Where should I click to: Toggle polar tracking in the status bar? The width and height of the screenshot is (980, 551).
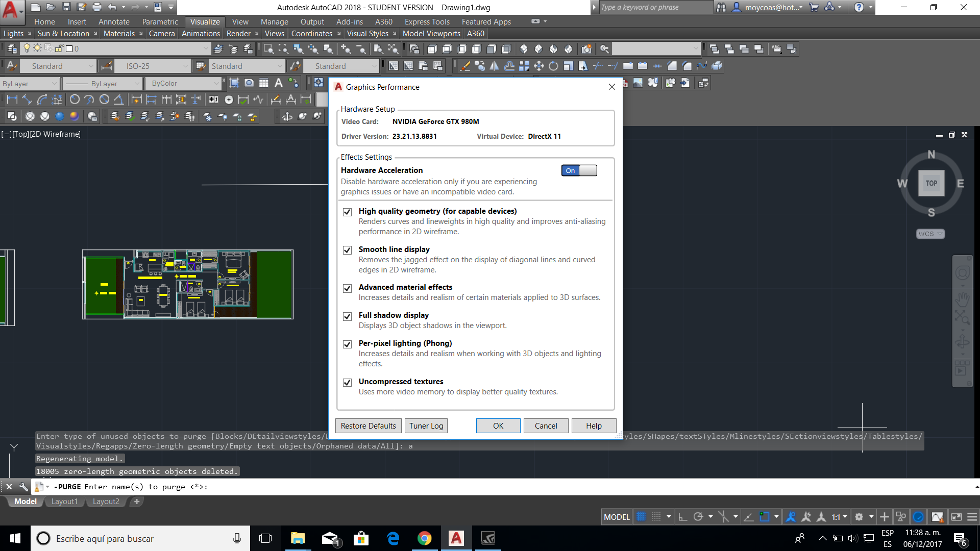698,516
